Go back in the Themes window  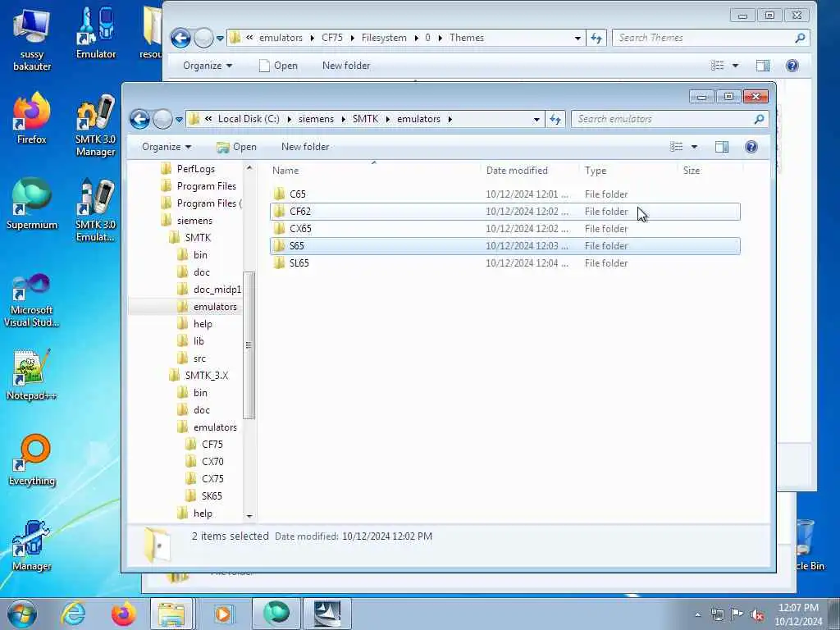[x=180, y=38]
